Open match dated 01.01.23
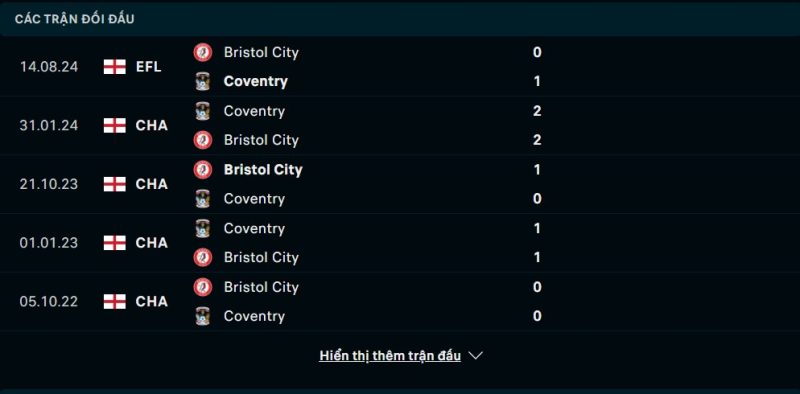This screenshot has height=394, width=800. pos(49,243)
